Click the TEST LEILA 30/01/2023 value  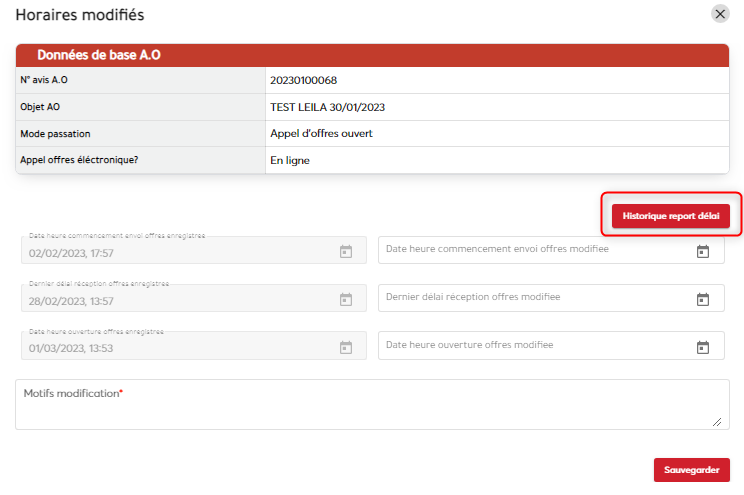[327, 107]
